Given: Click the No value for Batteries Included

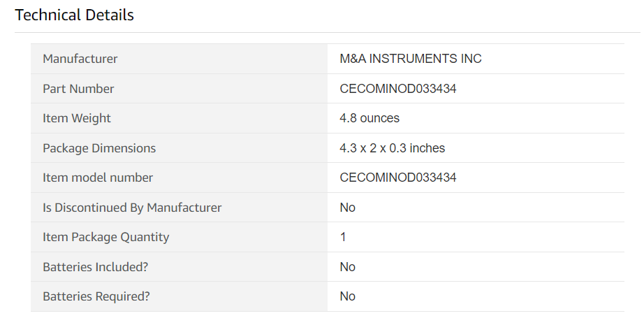Looking at the screenshot, I should click(347, 267).
